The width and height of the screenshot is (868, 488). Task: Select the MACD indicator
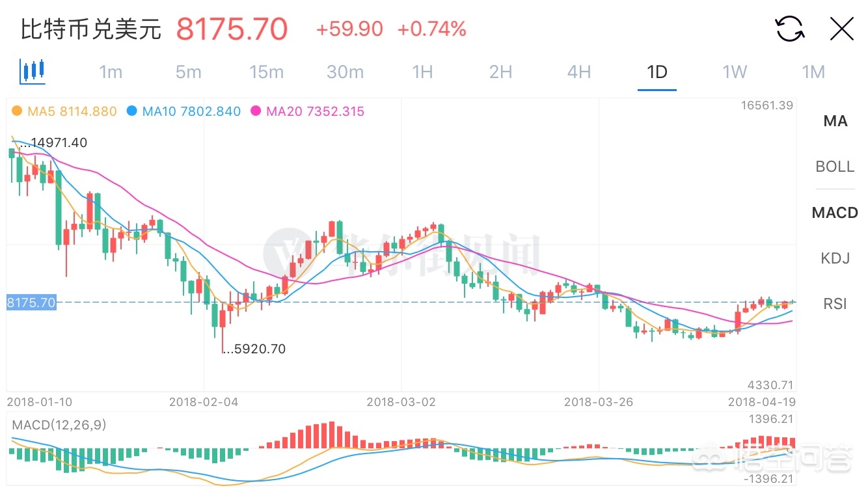click(x=835, y=213)
